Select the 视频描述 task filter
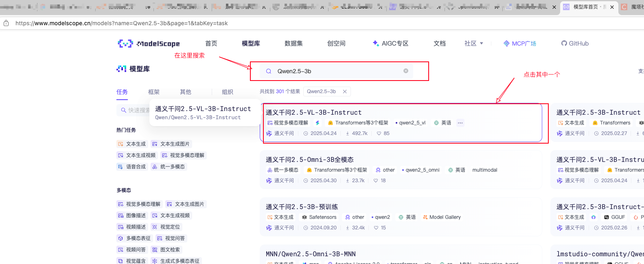The image size is (644, 264). (x=131, y=227)
